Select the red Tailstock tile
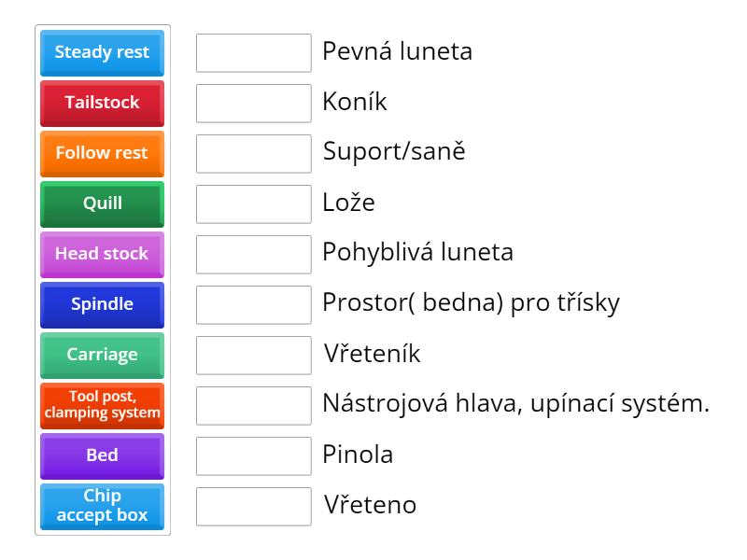Image resolution: width=747 pixels, height=560 pixels. pos(102,103)
